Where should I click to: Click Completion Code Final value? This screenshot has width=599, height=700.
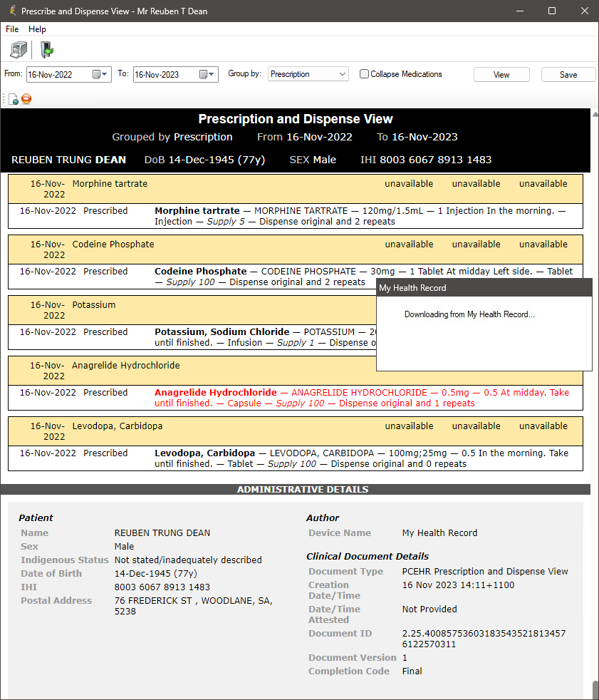pyautogui.click(x=412, y=671)
